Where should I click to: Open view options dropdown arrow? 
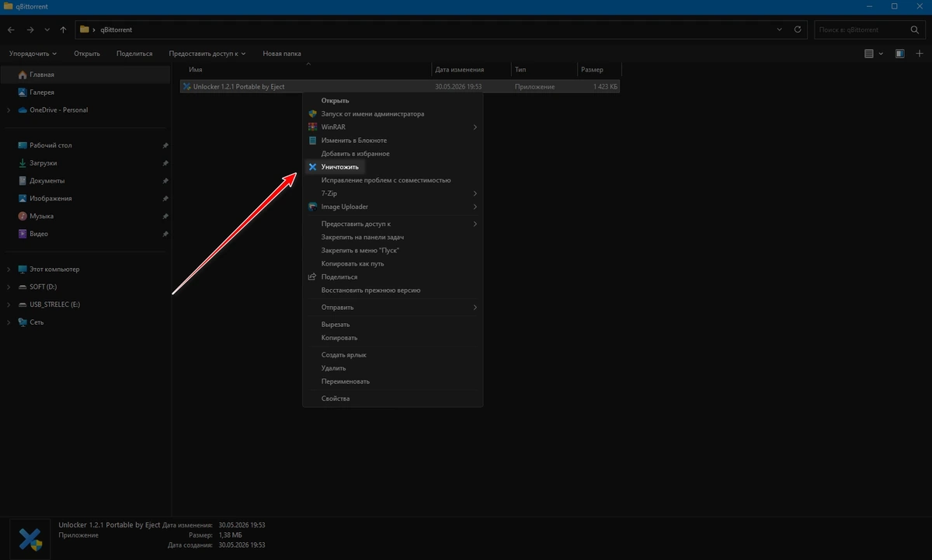(x=881, y=54)
